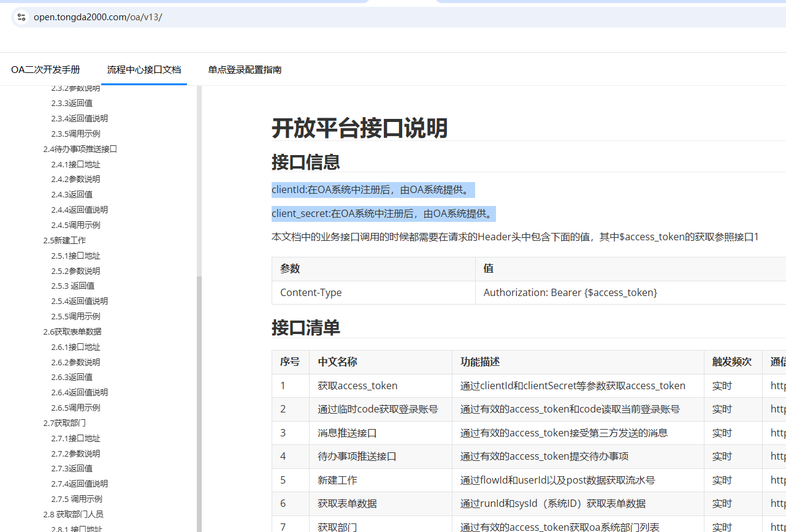
Task: Select 2.4.3返回值 in outline
Action: (72, 194)
